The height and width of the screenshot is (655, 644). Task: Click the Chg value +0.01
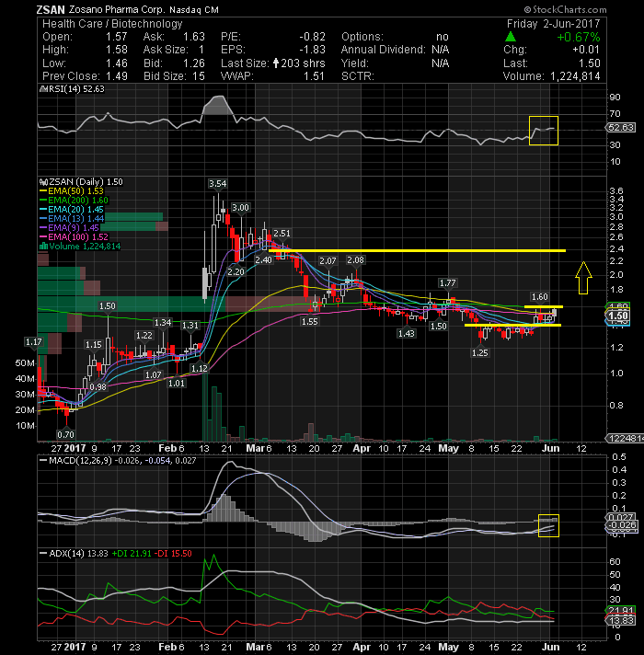coord(586,50)
